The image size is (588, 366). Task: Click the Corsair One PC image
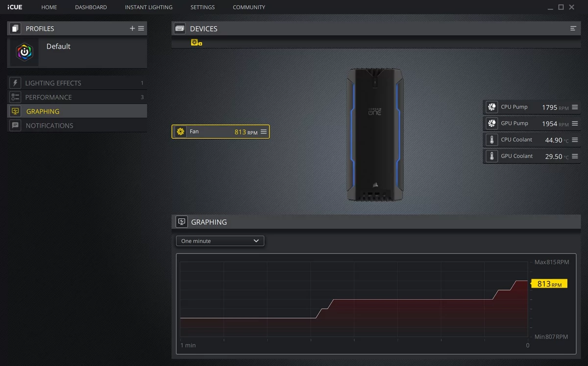[x=375, y=134]
